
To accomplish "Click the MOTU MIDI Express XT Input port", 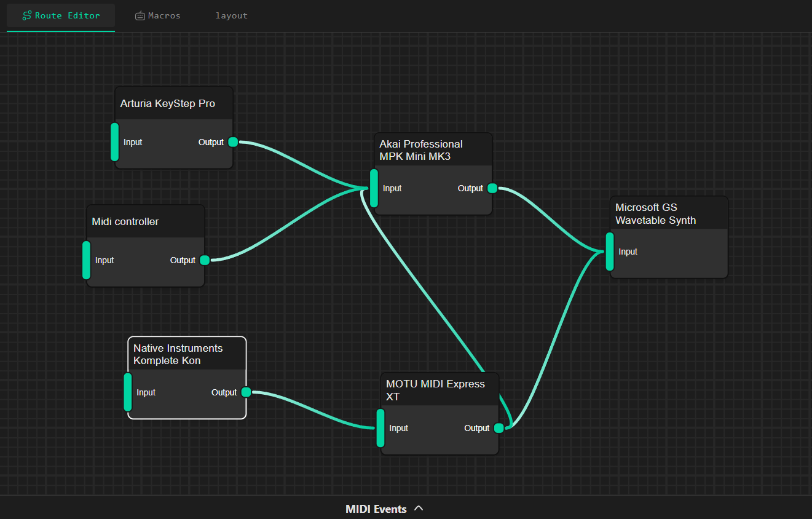I will pyautogui.click(x=380, y=427).
